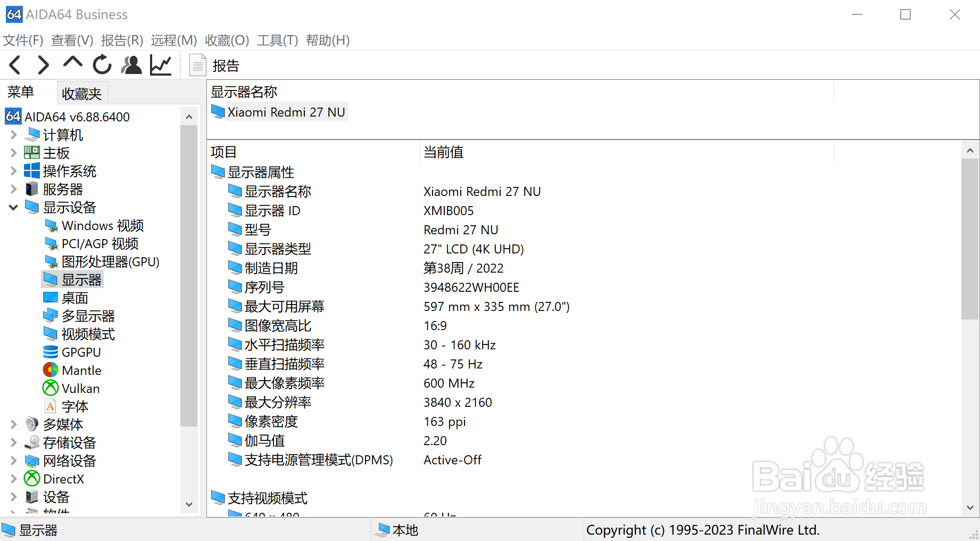Expand the 计算机 node chevron
The image size is (980, 541).
click(14, 135)
